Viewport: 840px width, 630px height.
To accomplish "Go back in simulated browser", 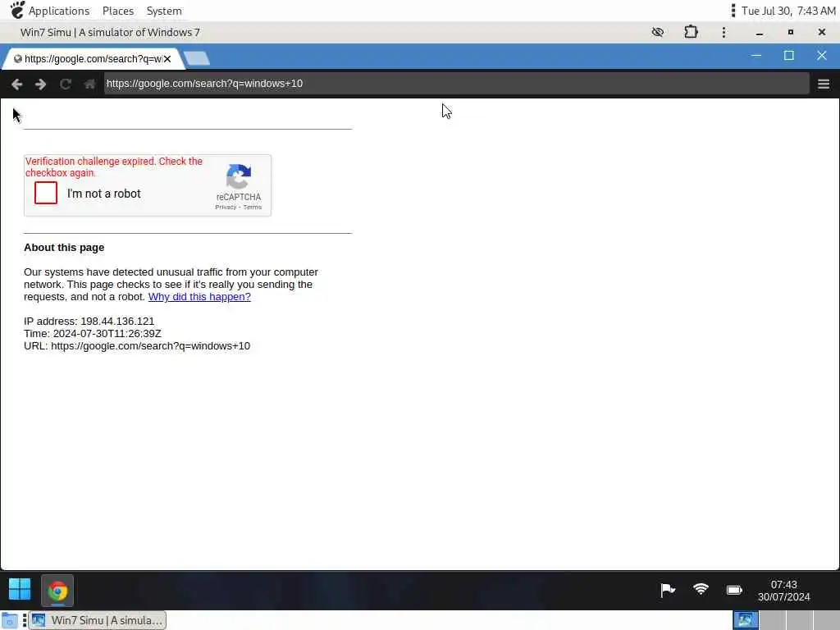I will (16, 84).
